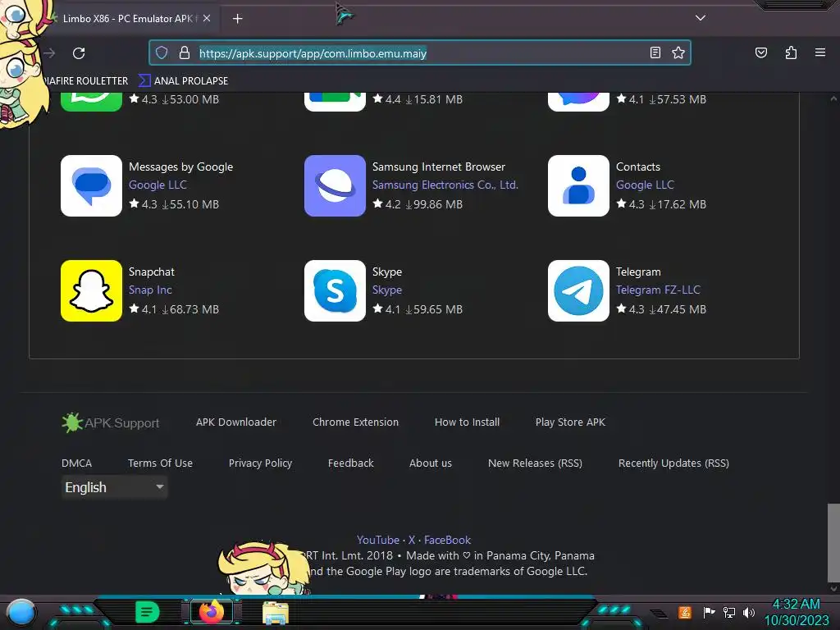Open the How to Install link

tap(467, 422)
